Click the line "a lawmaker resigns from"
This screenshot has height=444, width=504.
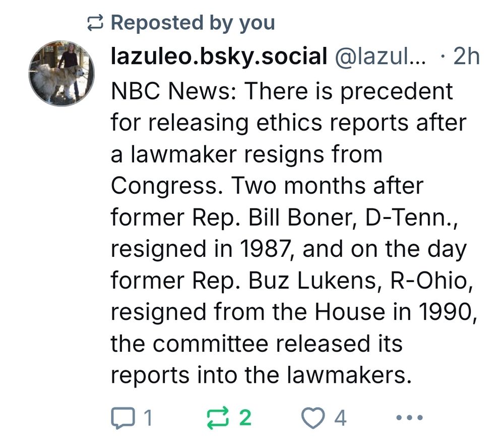[246, 155]
